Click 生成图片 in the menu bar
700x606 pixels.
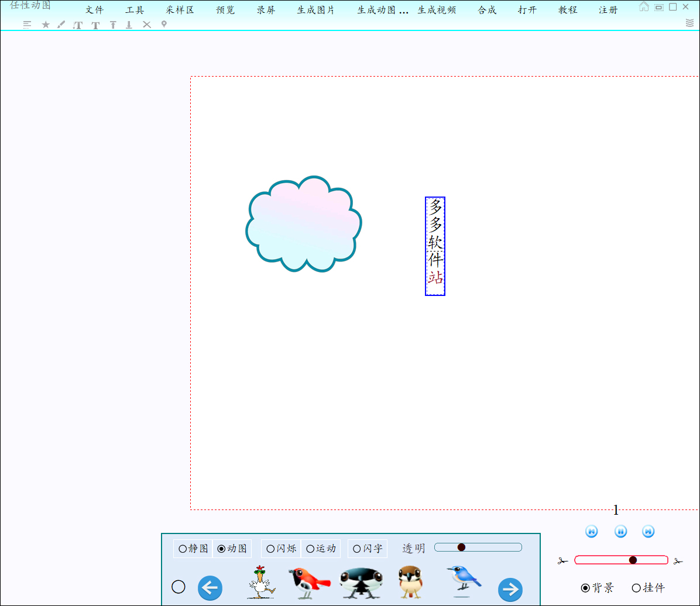pos(315,10)
